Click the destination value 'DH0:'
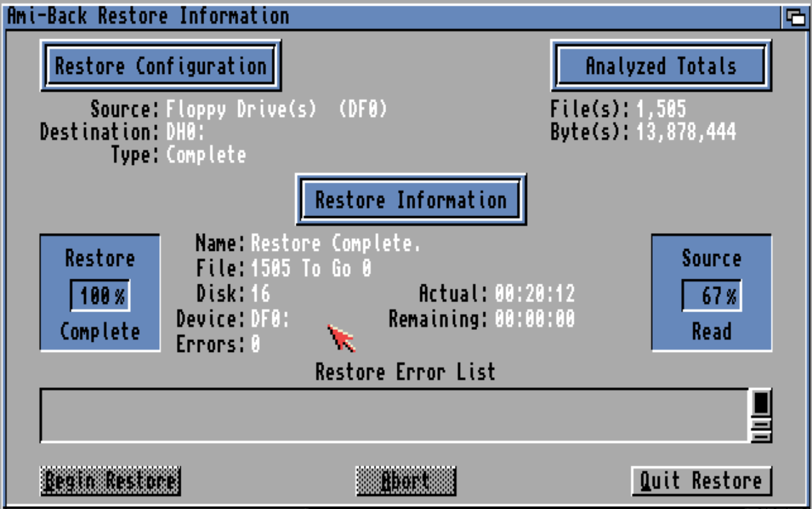This screenshot has height=509, width=812. (x=185, y=132)
